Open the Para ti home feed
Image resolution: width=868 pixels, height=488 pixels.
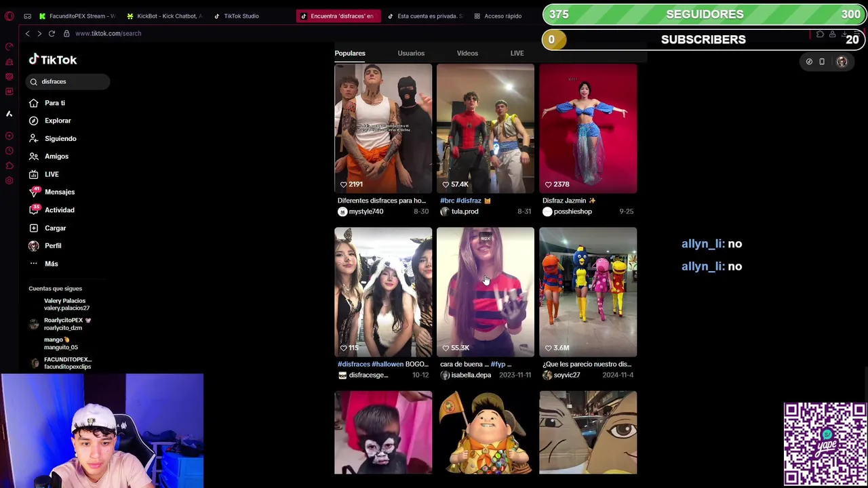(x=47, y=103)
